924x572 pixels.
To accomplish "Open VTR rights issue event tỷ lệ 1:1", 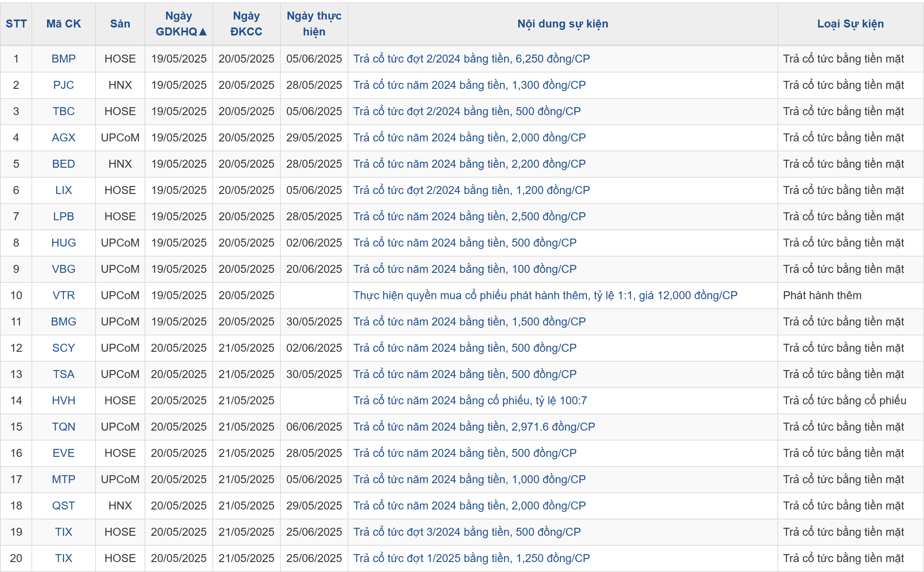I will (545, 295).
